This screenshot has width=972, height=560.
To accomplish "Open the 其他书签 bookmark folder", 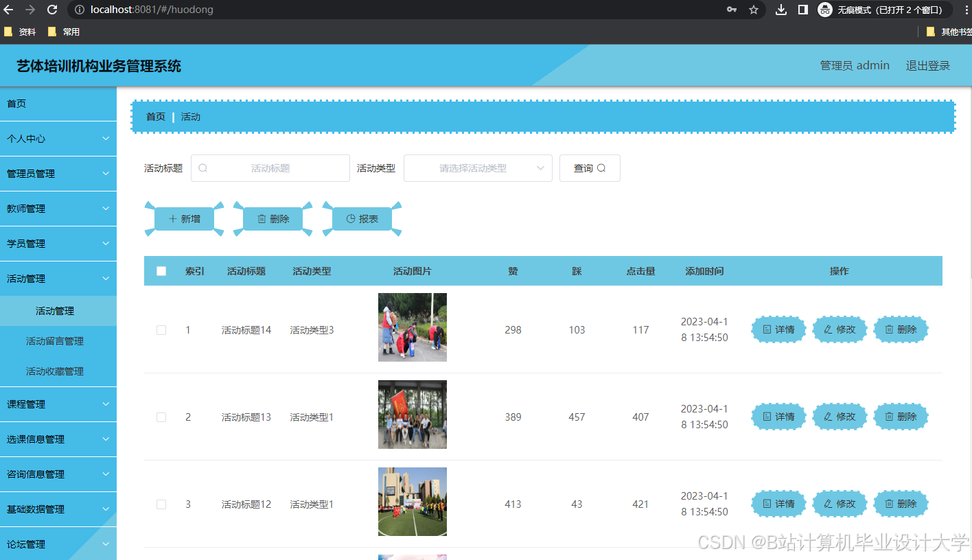I will coord(949,32).
